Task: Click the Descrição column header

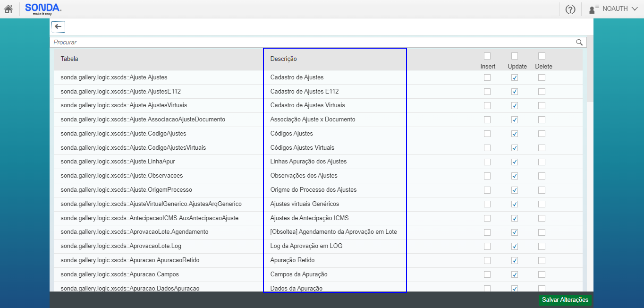Action: [283, 59]
